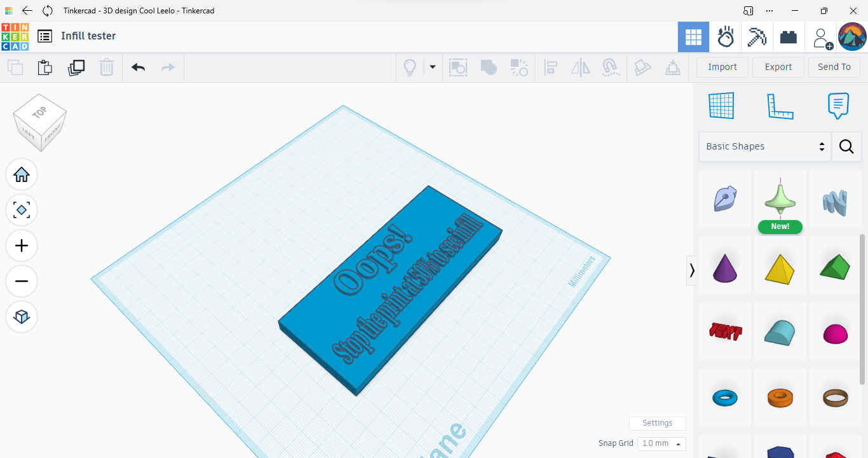Pick the red Text shape
The height and width of the screenshot is (458, 868).
tap(725, 331)
